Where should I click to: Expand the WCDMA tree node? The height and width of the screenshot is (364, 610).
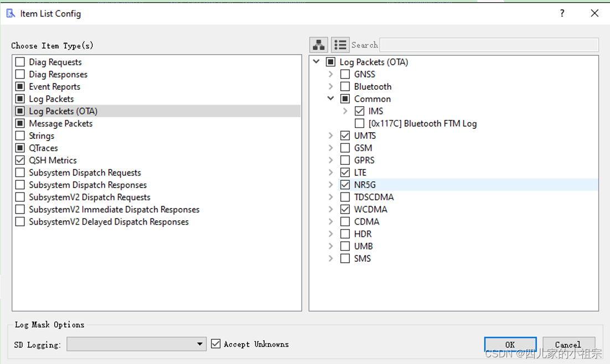coord(330,209)
